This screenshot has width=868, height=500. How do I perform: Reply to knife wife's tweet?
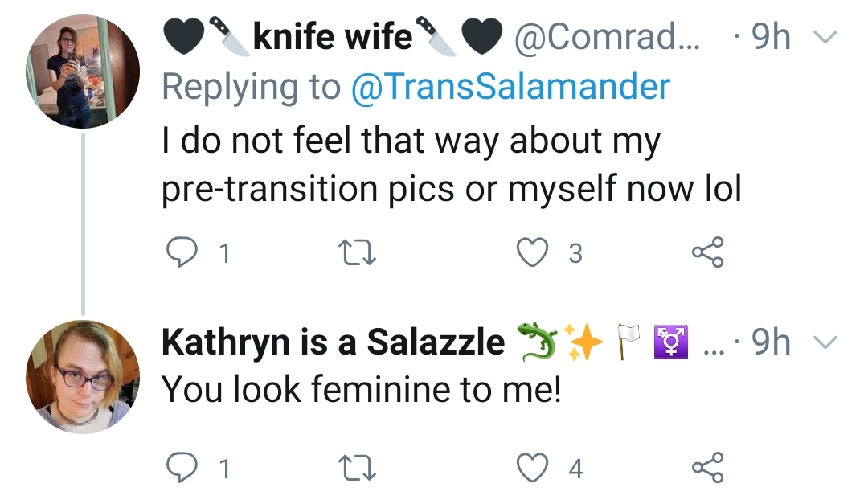(182, 252)
